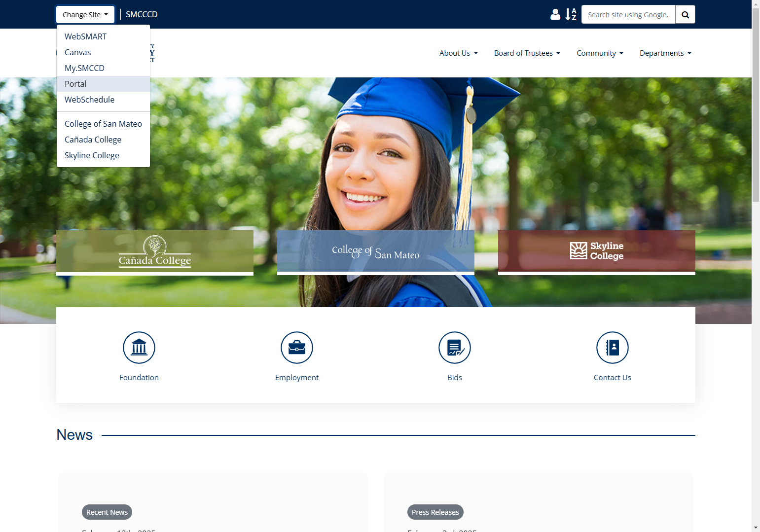Focus the Google site search field
Image resolution: width=760 pixels, height=532 pixels.
(628, 15)
